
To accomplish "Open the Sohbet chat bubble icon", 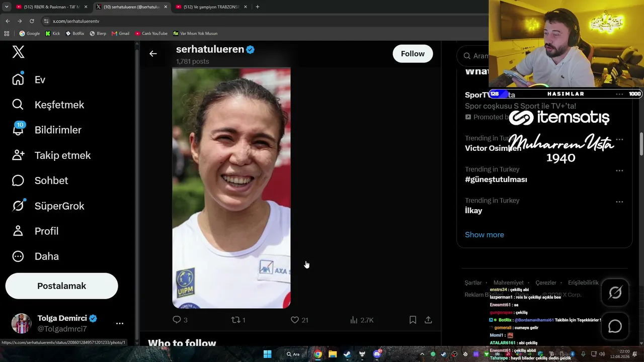I will point(18,180).
